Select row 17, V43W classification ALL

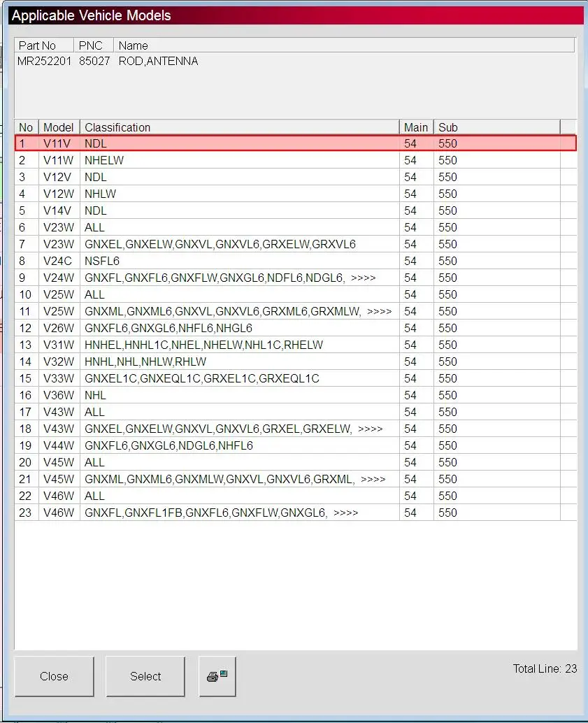pos(296,413)
